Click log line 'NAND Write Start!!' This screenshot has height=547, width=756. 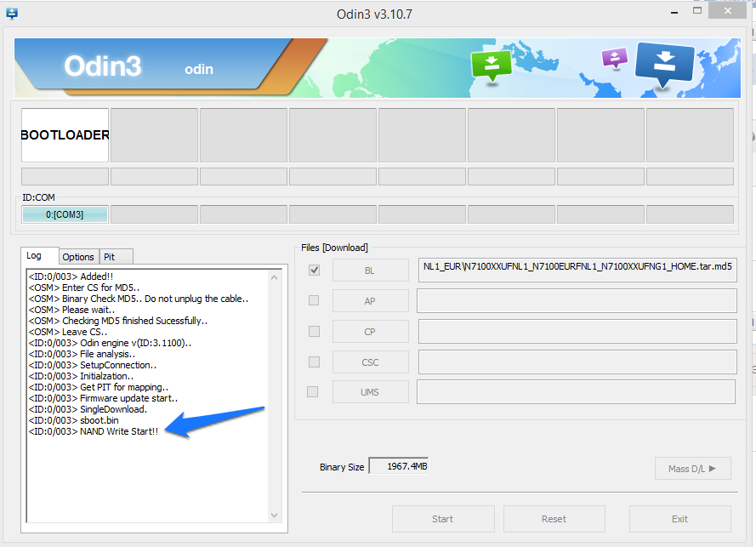click(x=94, y=431)
